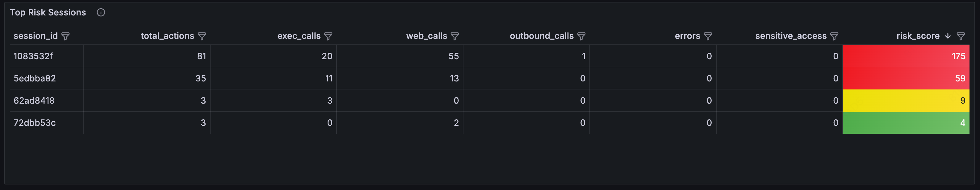The image size is (980, 190).
Task: Toggle the risk_score sort direction arrow
Action: 948,36
